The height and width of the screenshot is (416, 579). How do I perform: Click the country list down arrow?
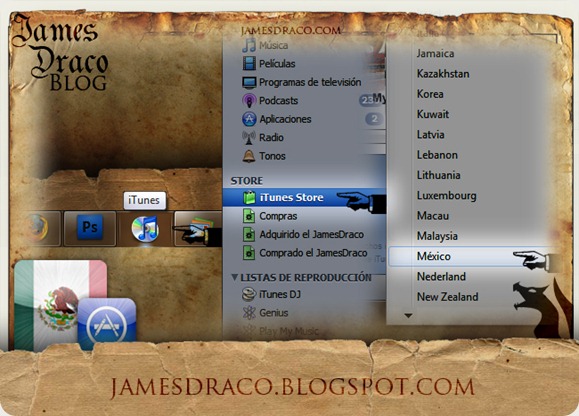coord(408,316)
